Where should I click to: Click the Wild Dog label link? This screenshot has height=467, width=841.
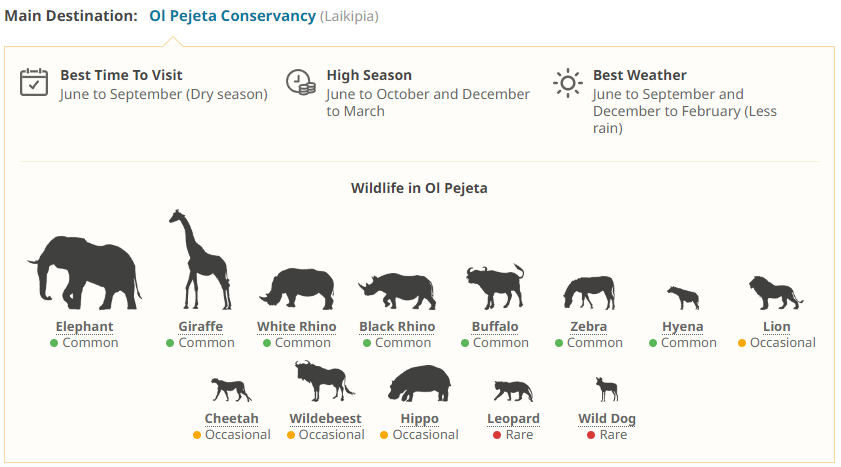pyautogui.click(x=607, y=419)
